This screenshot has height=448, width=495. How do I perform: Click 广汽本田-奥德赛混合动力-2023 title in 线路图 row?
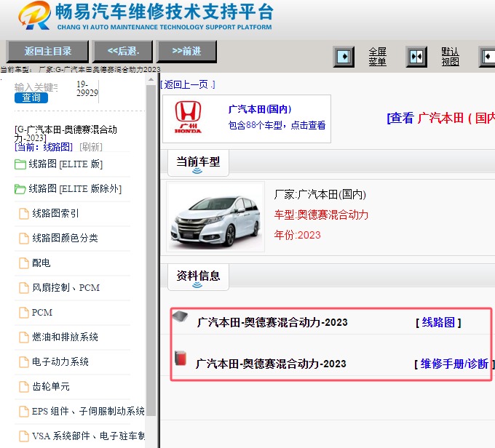(x=272, y=322)
